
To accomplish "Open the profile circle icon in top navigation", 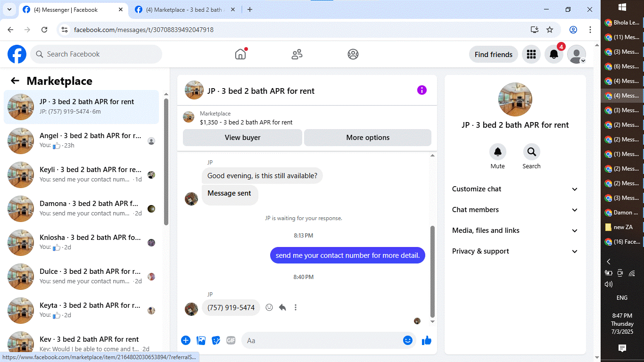I will tap(353, 54).
